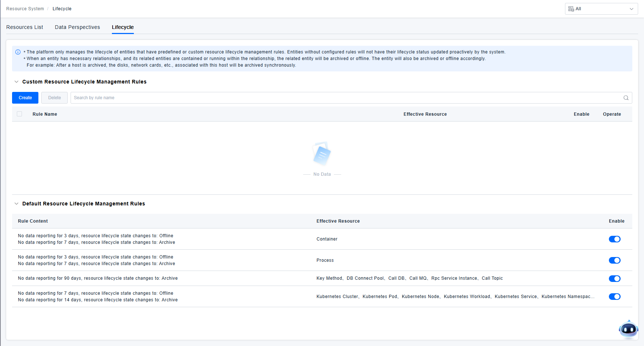
Task: Go to Resource System breadcrumb
Action: point(25,9)
